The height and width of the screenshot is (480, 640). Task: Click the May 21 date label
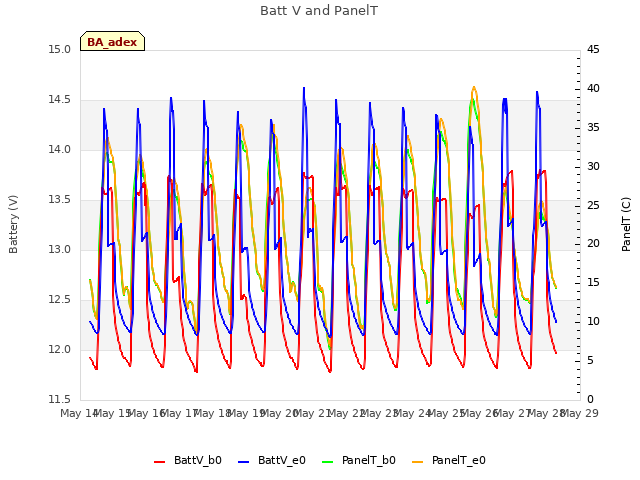click(313, 413)
